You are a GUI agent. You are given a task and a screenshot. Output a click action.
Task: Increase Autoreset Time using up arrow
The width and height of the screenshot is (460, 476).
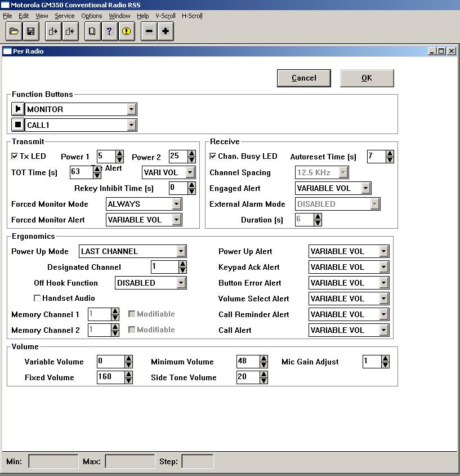390,153
